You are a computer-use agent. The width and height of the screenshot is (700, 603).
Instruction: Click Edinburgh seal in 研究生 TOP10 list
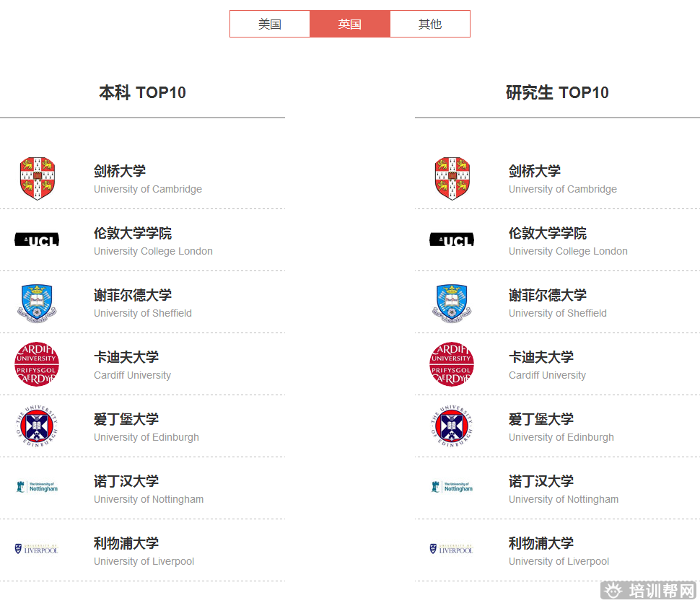452,426
